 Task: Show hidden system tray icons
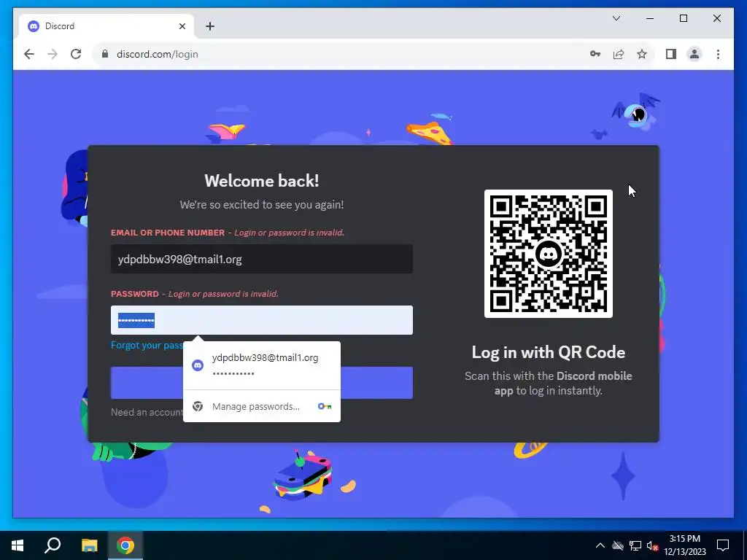pyautogui.click(x=600, y=545)
